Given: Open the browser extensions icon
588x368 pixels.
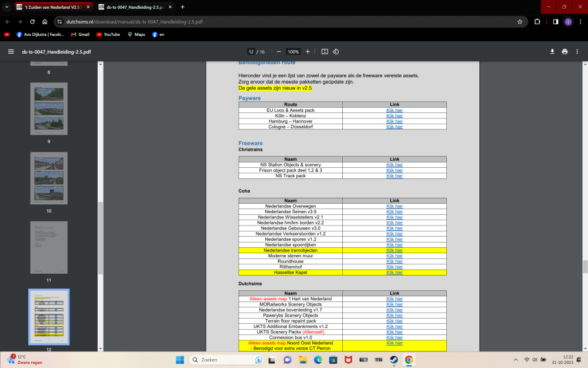Looking at the screenshot, I should click(x=537, y=21).
